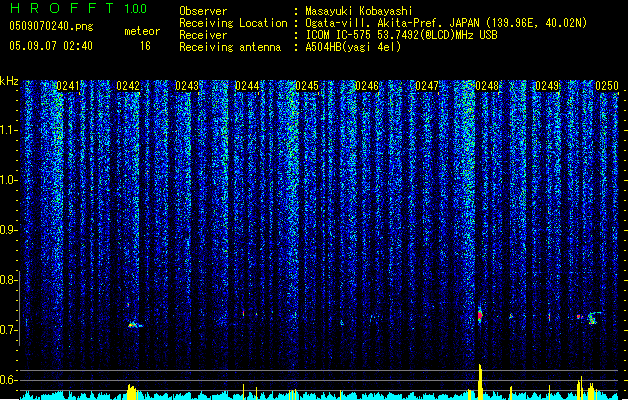
Task: Click the date stamp 05.09.07 02:40
Action: pos(51,46)
